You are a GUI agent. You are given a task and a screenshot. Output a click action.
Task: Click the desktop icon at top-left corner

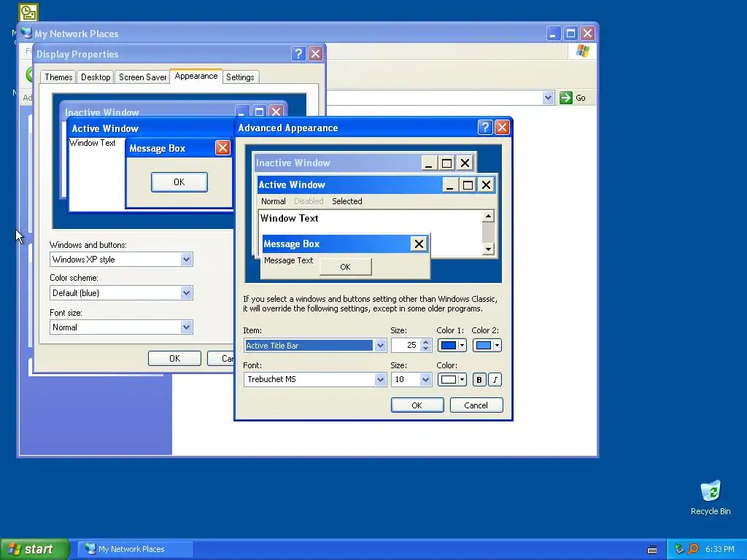tap(28, 12)
